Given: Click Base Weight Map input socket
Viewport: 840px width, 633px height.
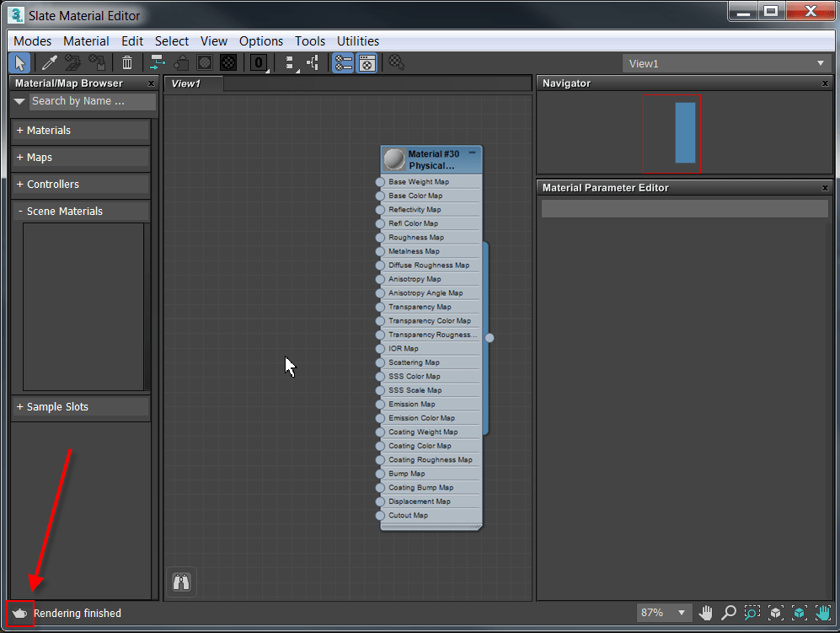Looking at the screenshot, I should point(380,182).
